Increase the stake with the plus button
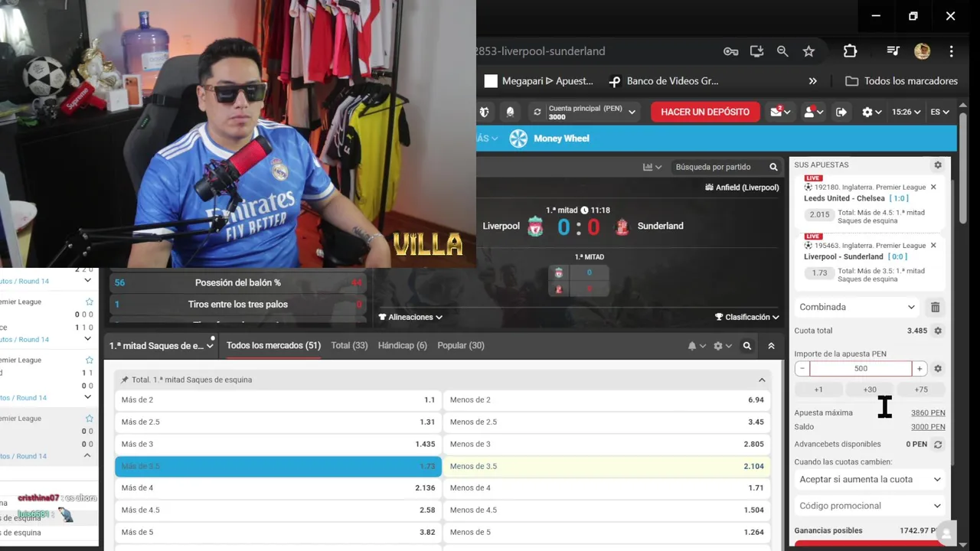The height and width of the screenshot is (551, 980). (x=920, y=368)
